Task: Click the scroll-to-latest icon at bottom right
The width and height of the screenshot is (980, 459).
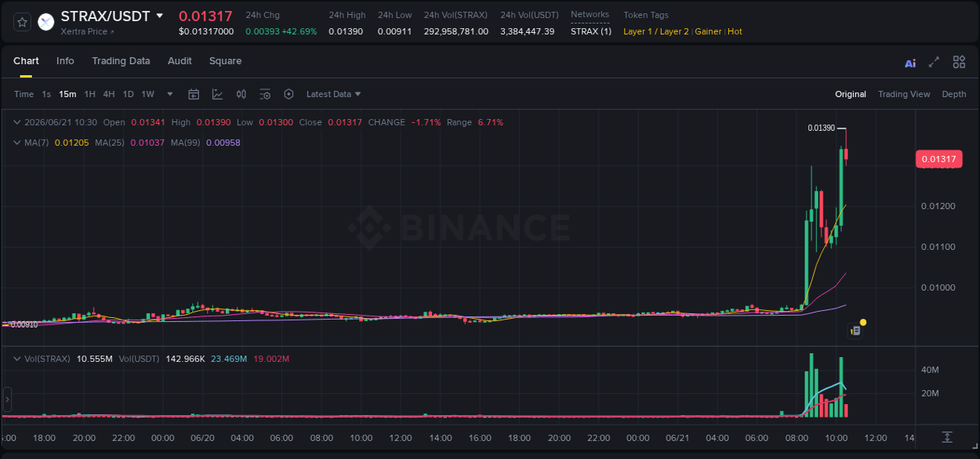Action: (947, 436)
